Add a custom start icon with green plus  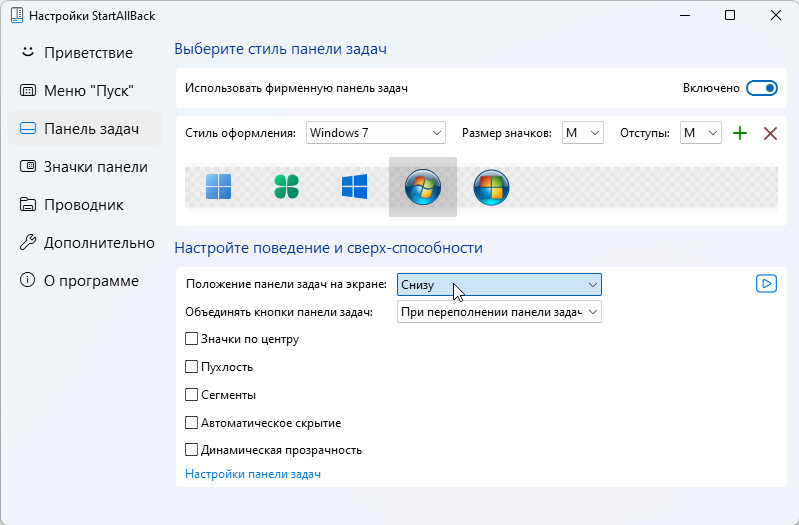coord(740,134)
